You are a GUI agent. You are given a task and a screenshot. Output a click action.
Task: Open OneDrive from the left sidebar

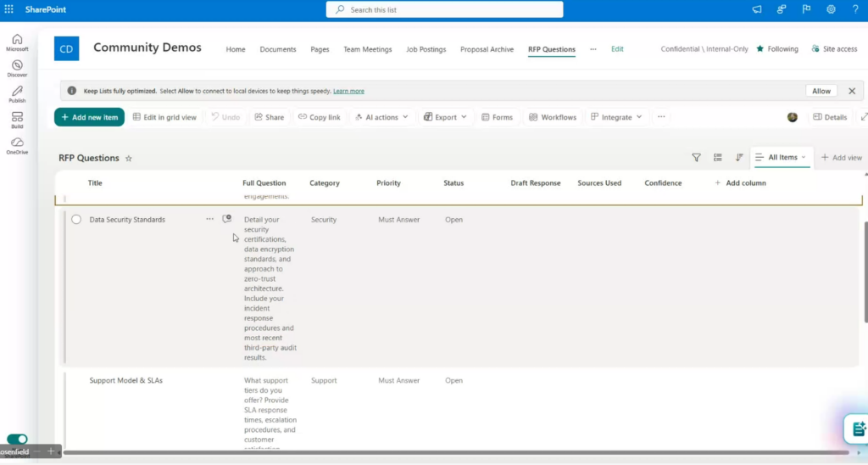pos(17,145)
